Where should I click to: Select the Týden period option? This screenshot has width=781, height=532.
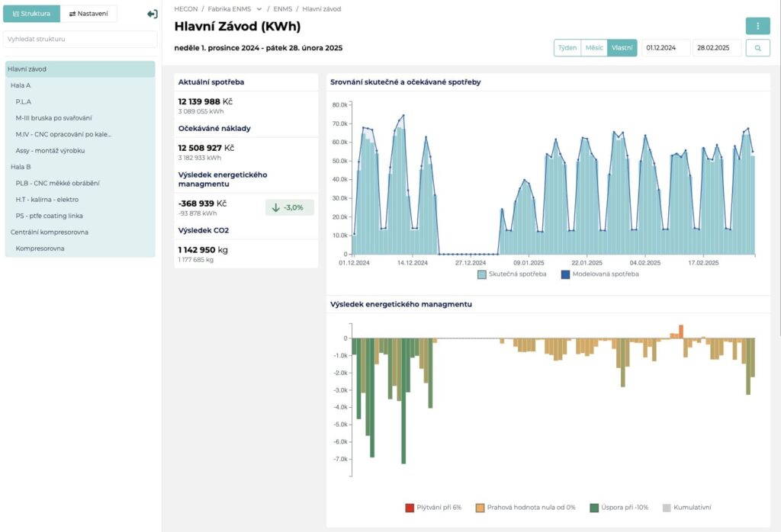click(x=567, y=48)
